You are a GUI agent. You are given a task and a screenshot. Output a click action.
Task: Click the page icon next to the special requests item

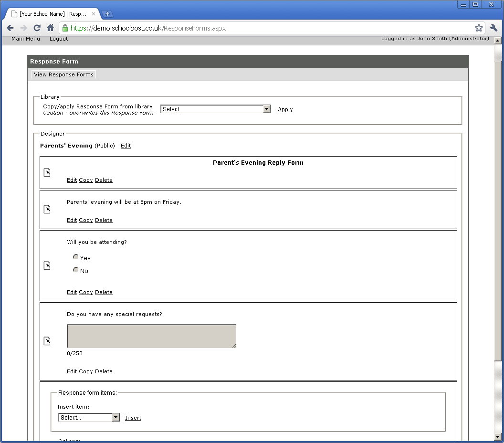pyautogui.click(x=47, y=341)
